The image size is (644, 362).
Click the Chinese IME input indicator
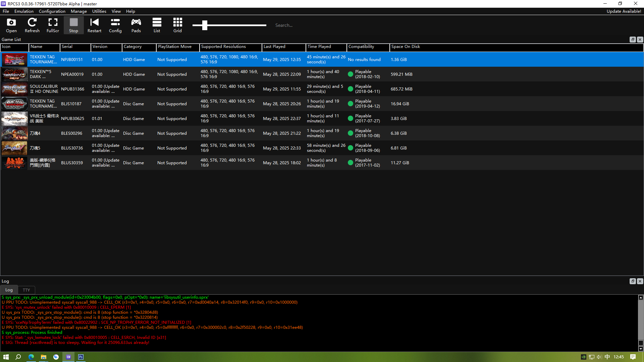point(607,357)
